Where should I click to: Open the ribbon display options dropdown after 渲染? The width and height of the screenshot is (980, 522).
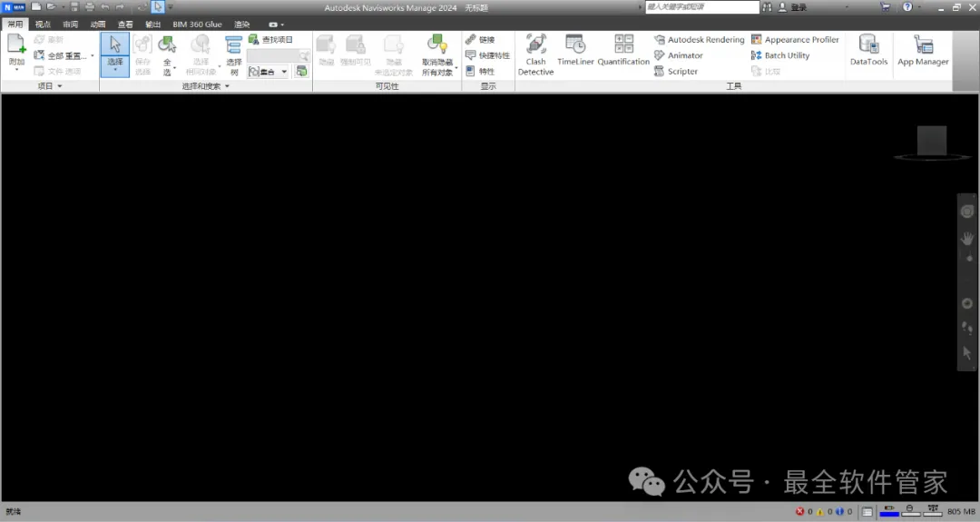[276, 25]
